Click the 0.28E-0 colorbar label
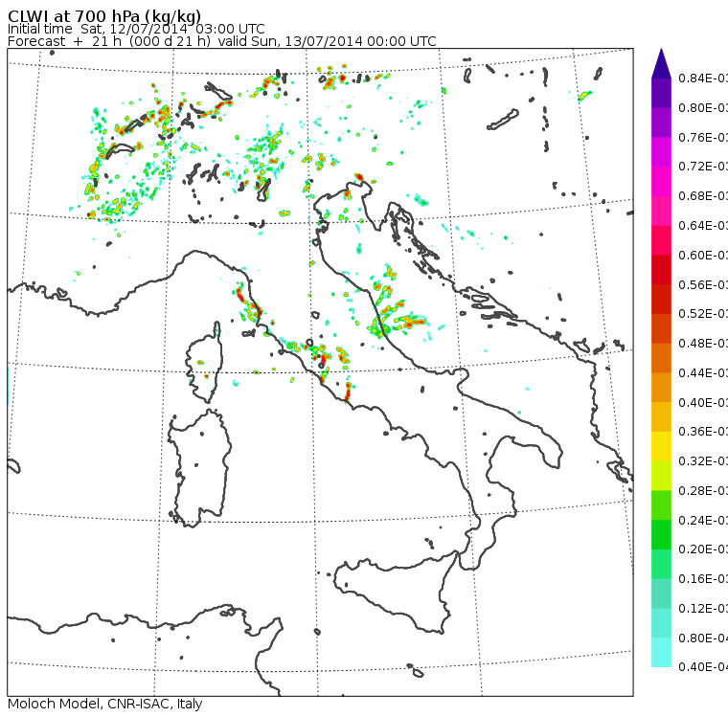This screenshot has height=717, width=728. 703,490
